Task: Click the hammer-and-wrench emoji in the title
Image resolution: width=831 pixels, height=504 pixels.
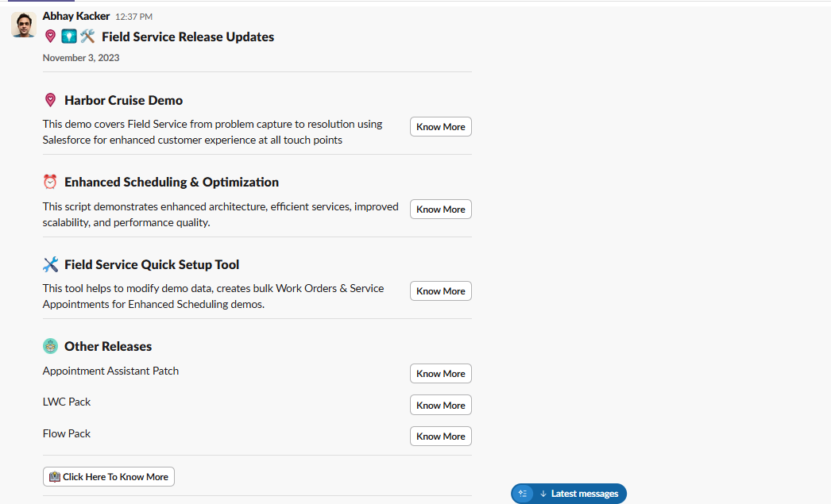Action: click(87, 37)
